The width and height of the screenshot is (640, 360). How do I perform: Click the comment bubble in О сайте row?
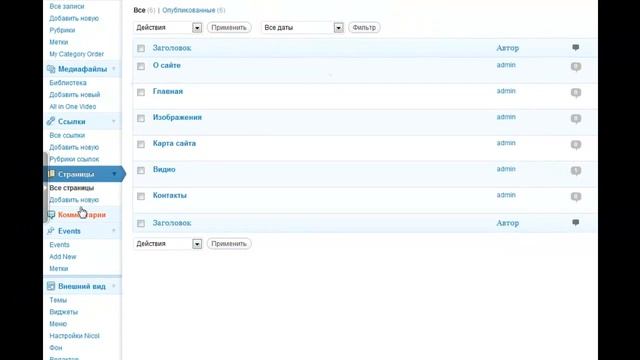click(x=576, y=67)
